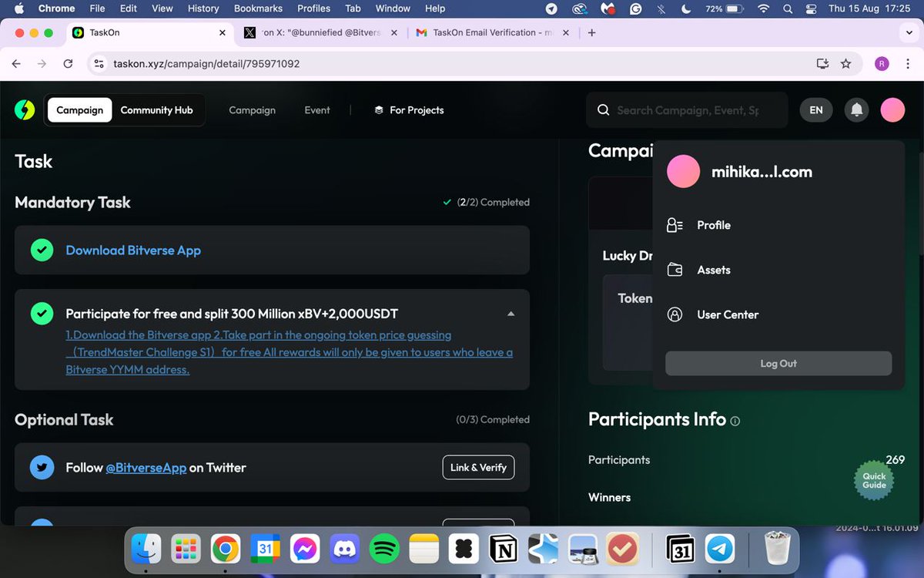Open the Event nav link
The width and height of the screenshot is (924, 578).
[317, 110]
